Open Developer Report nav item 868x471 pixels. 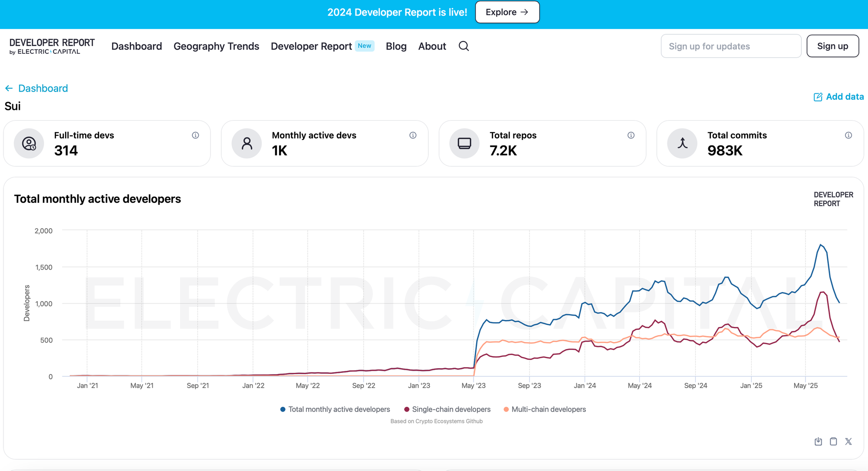click(311, 46)
